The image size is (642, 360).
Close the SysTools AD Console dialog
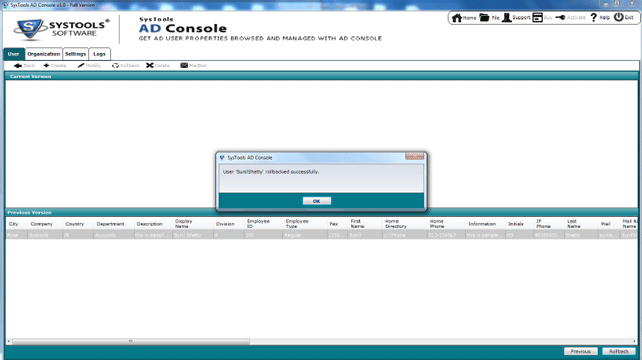414,156
